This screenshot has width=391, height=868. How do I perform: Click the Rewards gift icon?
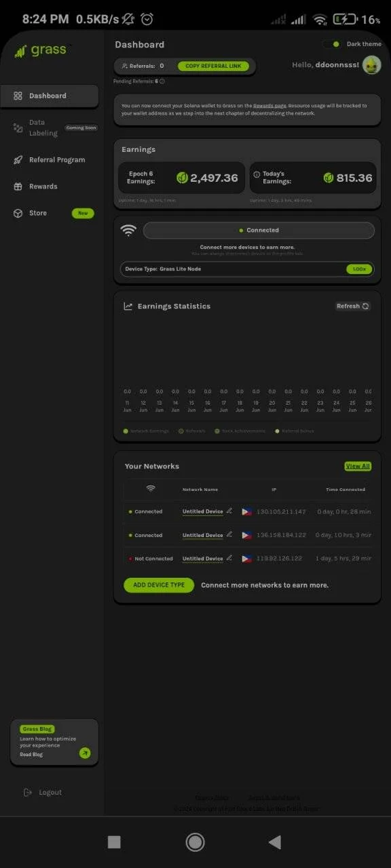pos(18,186)
